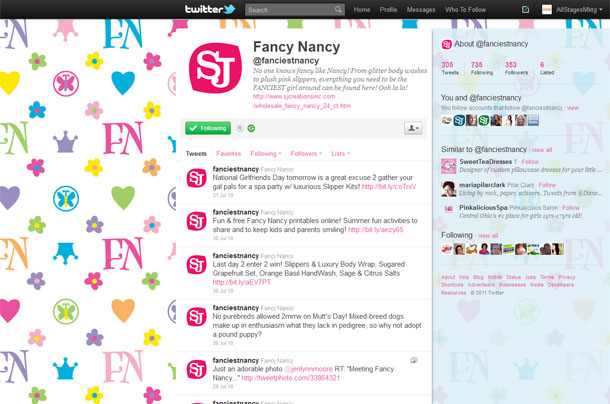Screen dimensions: 610x404
Task: Click the 735 Following count
Action: [x=482, y=68]
